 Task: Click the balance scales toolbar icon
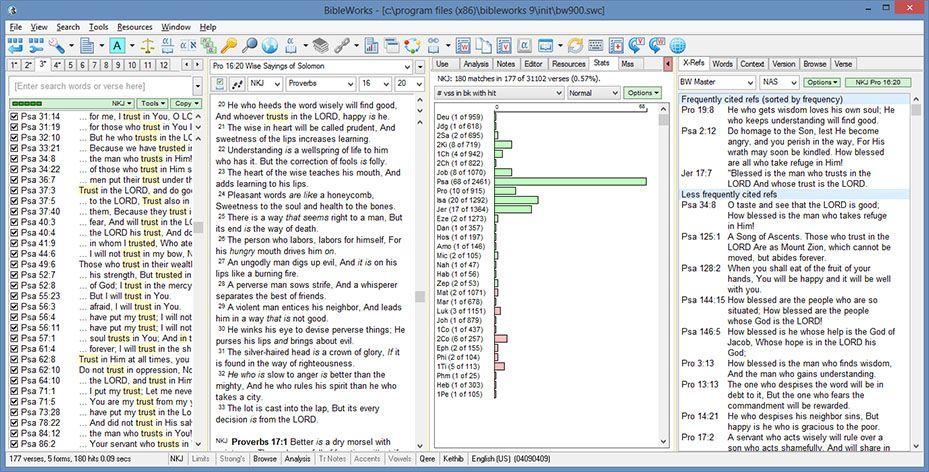coord(148,45)
